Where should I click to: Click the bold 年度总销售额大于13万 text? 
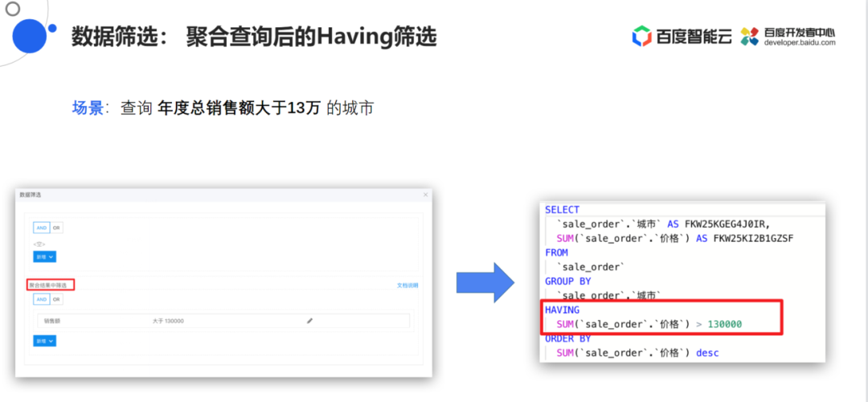[239, 108]
